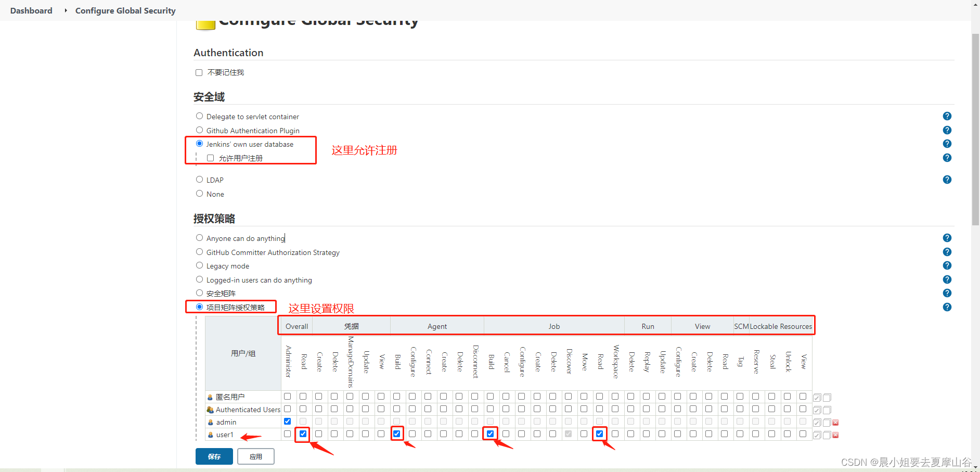Select all permissions for user1 row
This screenshot has width=980, height=472.
pyautogui.click(x=817, y=435)
